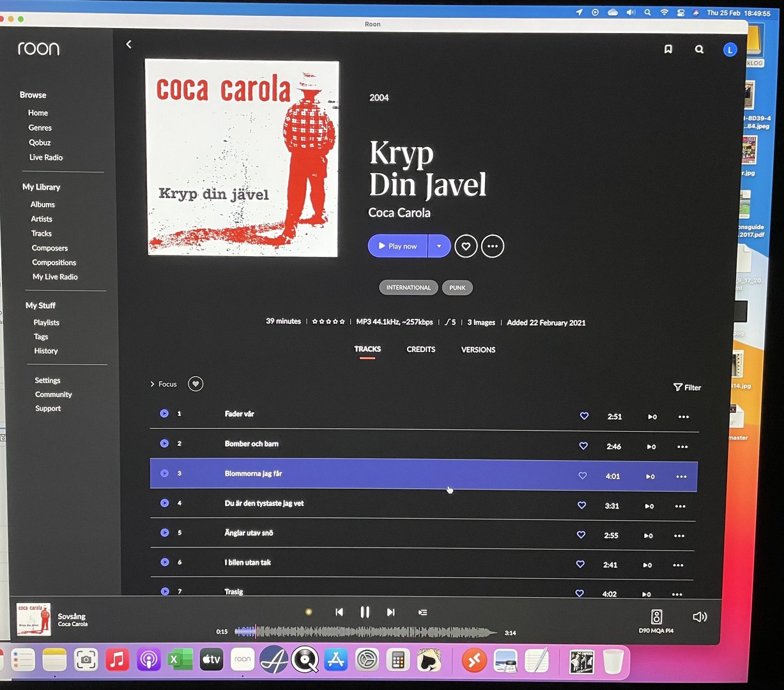Select the "Blommorna jag får" track row
This screenshot has width=784, height=690.
[x=424, y=475]
